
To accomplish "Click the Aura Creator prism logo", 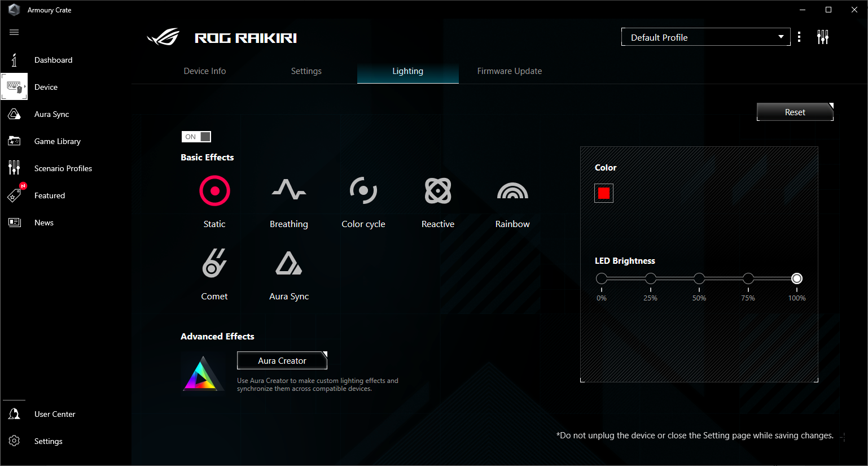I will (203, 373).
